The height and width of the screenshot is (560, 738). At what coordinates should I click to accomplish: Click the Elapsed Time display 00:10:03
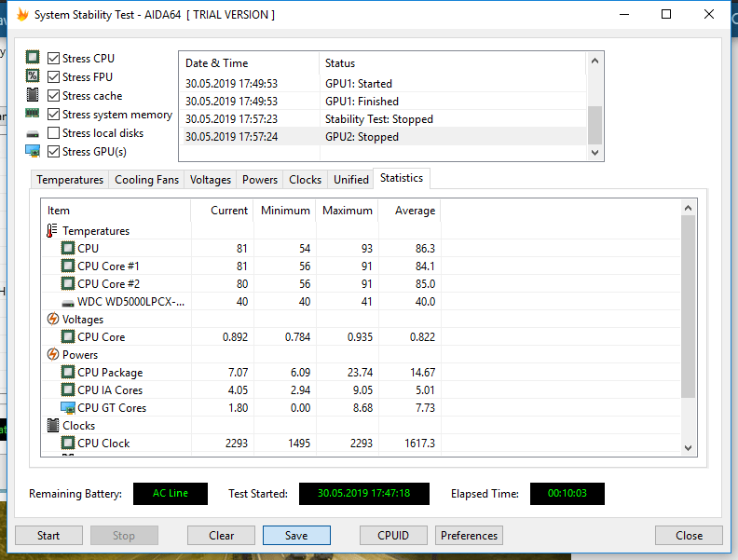tap(567, 493)
